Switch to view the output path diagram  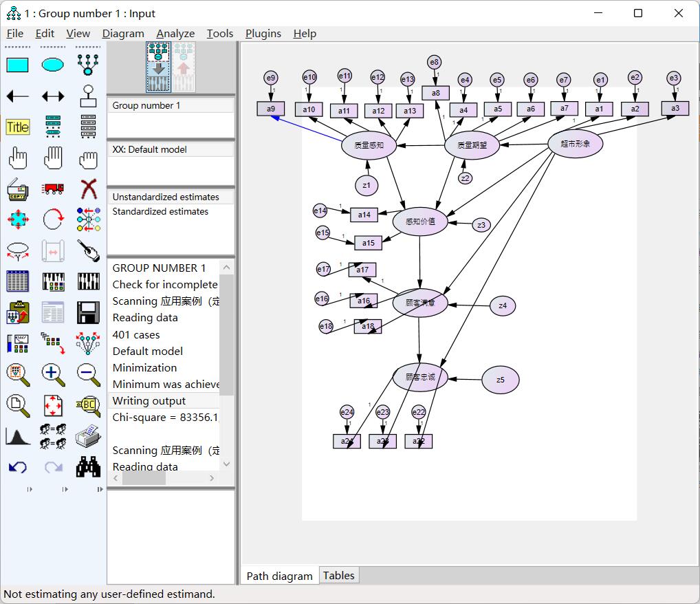pyautogui.click(x=184, y=67)
